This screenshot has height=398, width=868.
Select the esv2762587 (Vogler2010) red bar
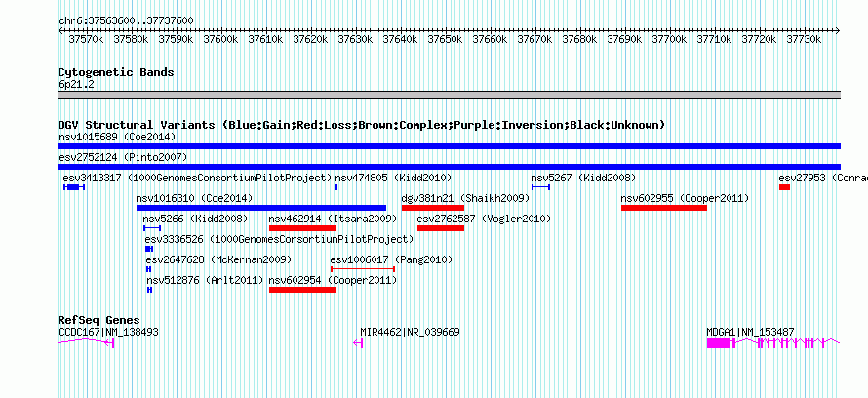coord(441,228)
